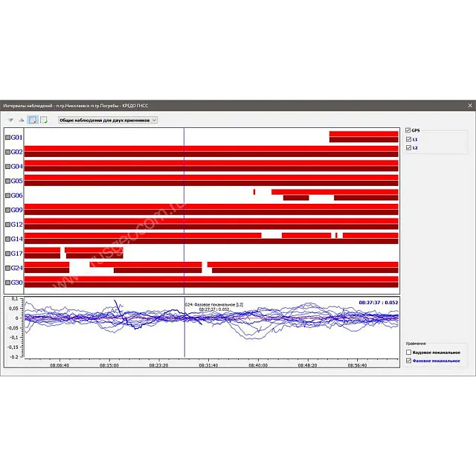The height and width of the screenshot is (476, 476).
Task: Click the green selection-frame toolbar icon
Action: 44,120
